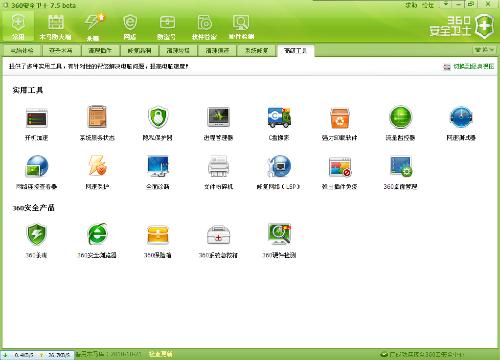Open the 360硬件检测 product in 360安全产品
Image resolution: width=500 pixels, height=360 pixels.
click(x=279, y=241)
